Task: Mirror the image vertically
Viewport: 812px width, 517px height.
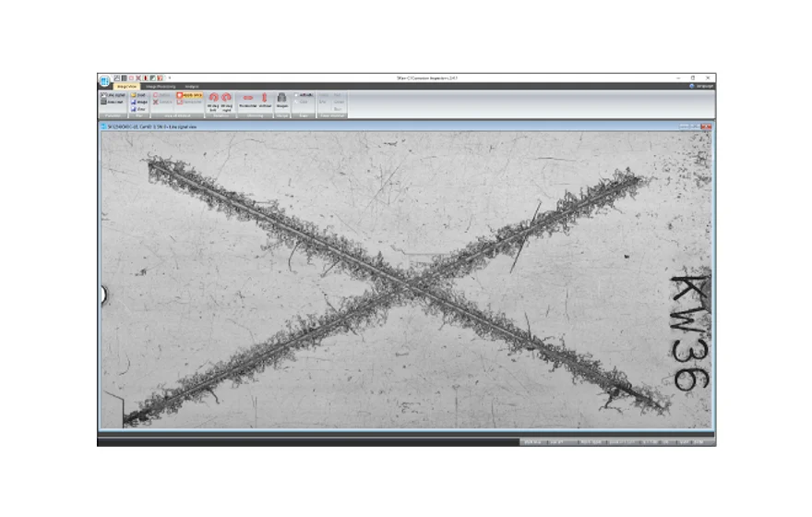Action: pos(265,99)
